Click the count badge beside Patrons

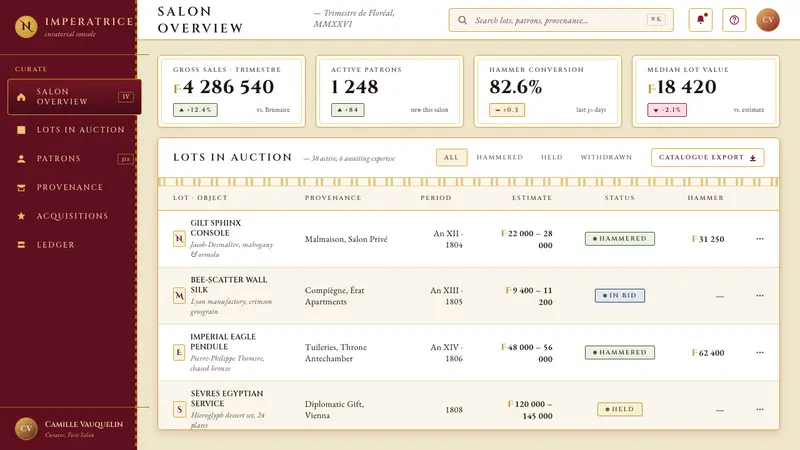126,159
